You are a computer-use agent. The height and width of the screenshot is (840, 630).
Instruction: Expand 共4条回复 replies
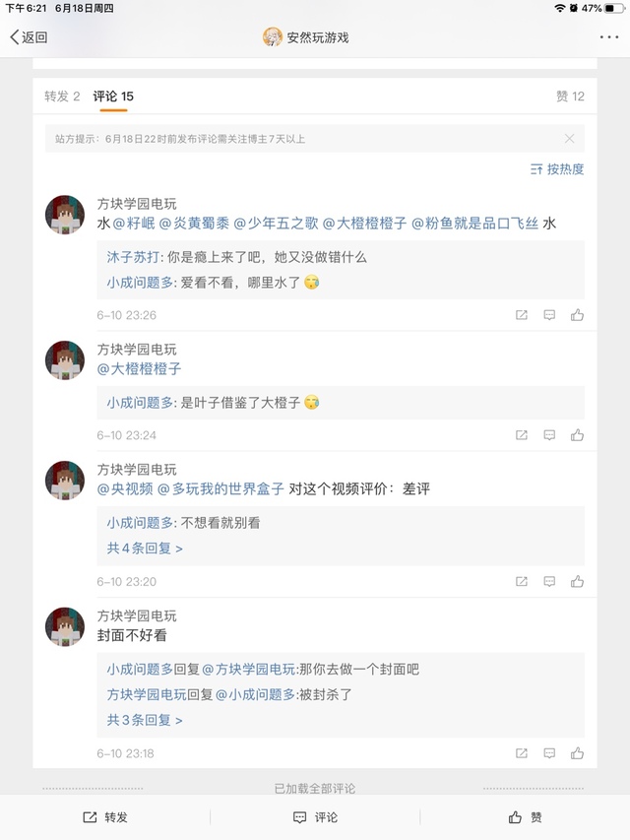[x=145, y=549]
